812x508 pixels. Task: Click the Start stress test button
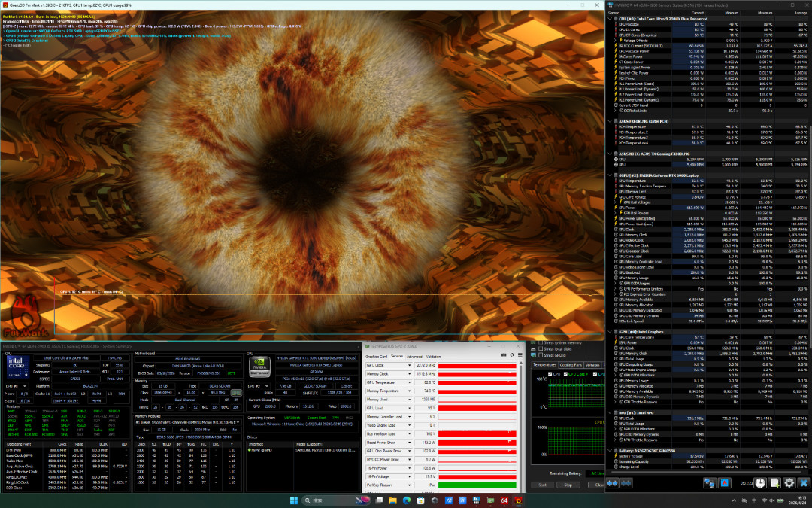tap(543, 485)
